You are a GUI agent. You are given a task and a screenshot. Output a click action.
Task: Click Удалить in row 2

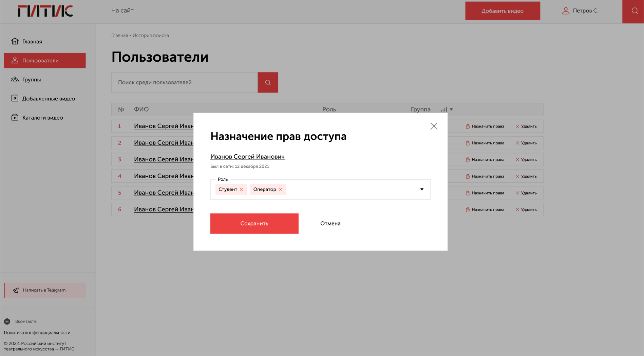[x=526, y=143]
